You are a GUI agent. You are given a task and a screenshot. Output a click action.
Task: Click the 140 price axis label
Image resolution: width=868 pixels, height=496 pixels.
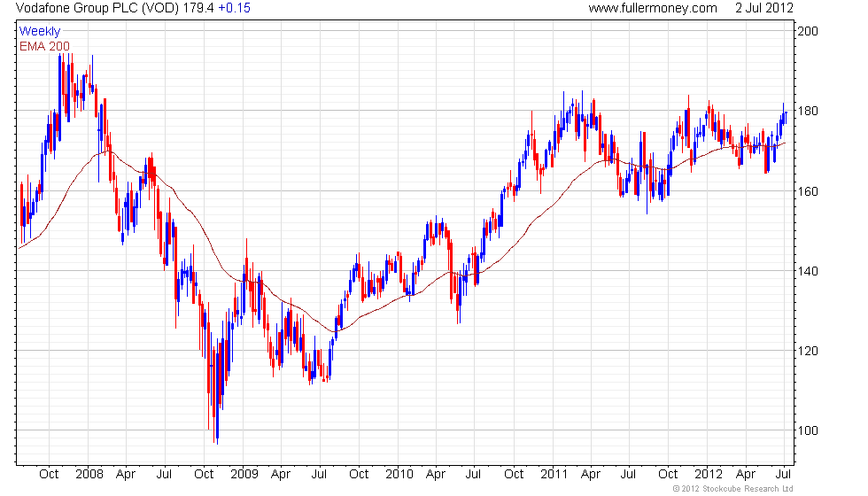(807, 271)
